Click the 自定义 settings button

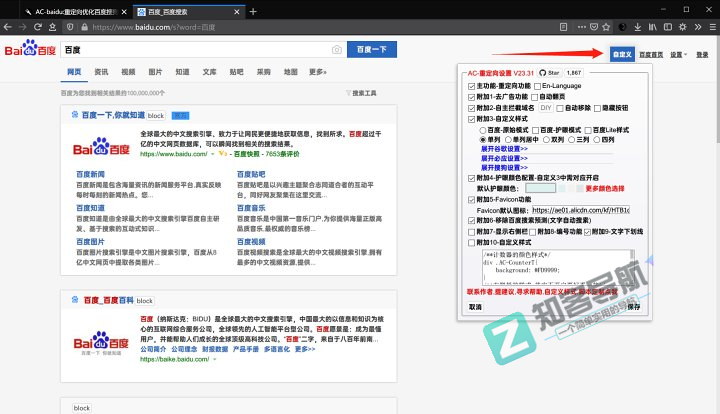click(622, 54)
